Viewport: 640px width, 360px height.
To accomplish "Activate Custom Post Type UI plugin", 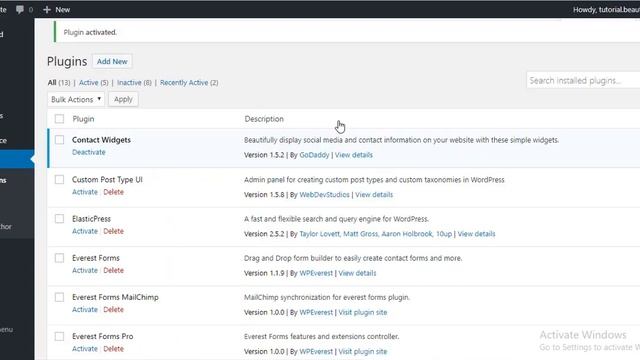I will pyautogui.click(x=85, y=192).
